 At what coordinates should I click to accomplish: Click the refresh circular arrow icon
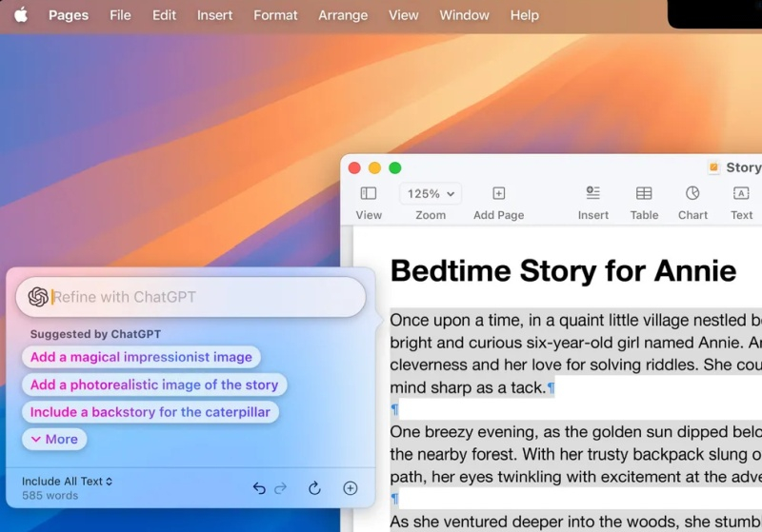[x=314, y=488]
